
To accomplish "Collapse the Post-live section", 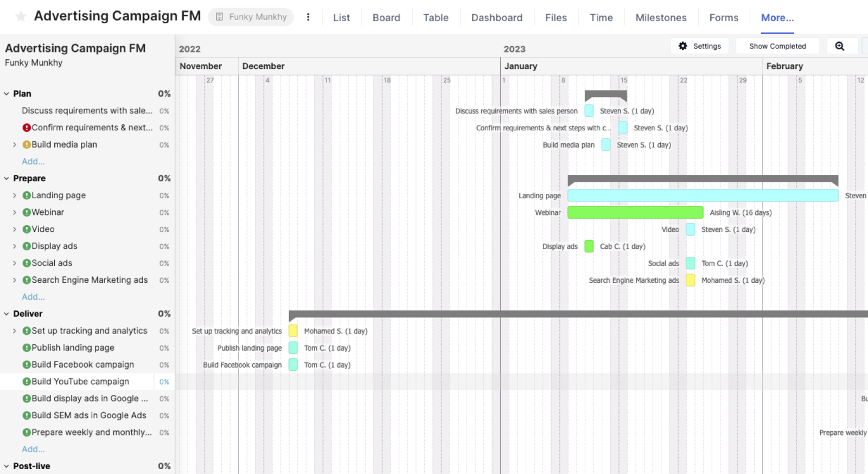I will point(7,466).
